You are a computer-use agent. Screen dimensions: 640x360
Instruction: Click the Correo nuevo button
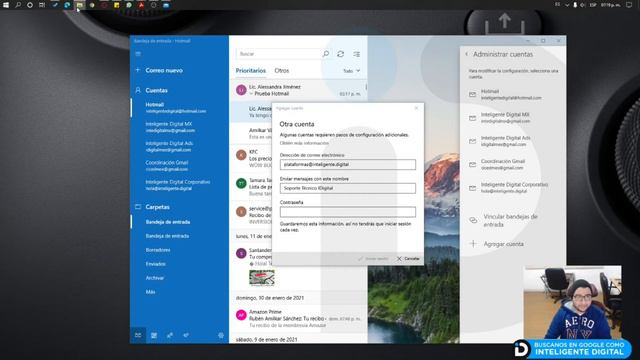click(x=164, y=70)
